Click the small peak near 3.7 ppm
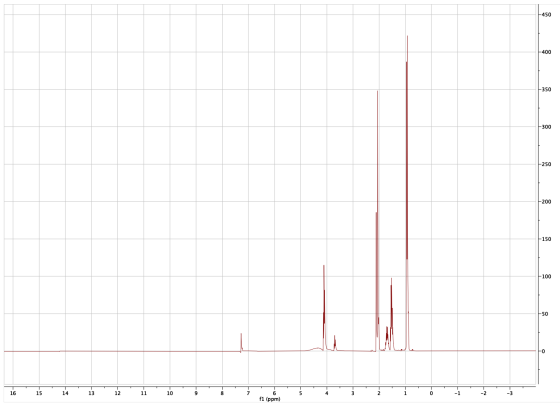This screenshot has width=560, height=407. [x=335, y=343]
